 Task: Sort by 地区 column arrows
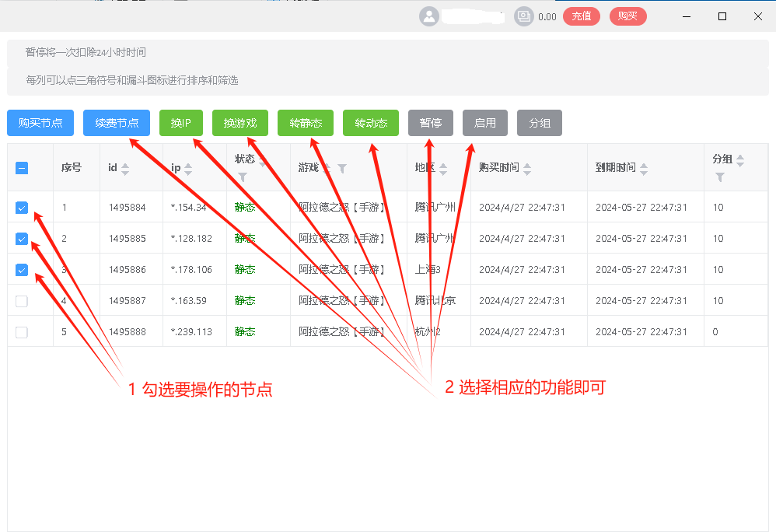click(442, 168)
